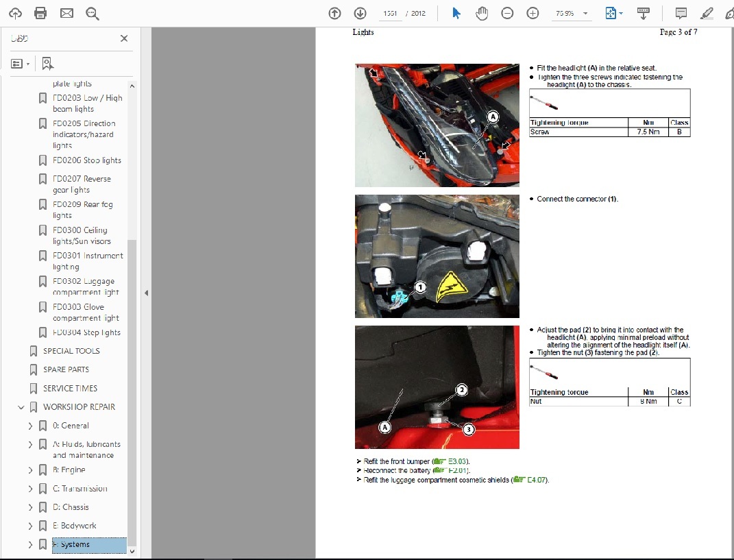Image resolution: width=734 pixels, height=560 pixels.
Task: Open the SPARE PARTS bookmark
Action: point(66,369)
